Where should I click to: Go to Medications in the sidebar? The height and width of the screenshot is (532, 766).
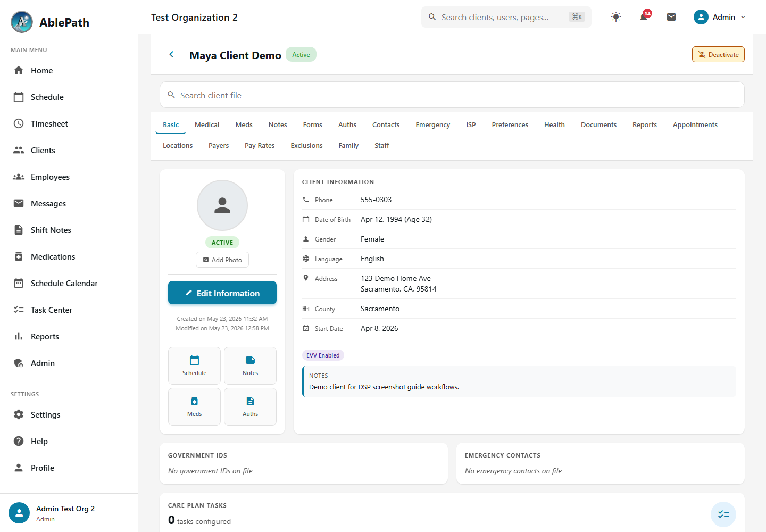[69, 256]
